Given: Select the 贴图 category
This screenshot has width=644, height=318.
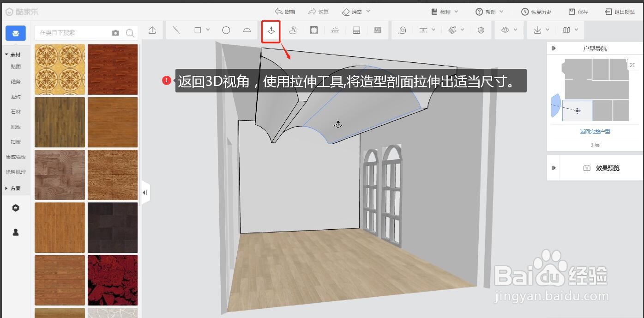Looking at the screenshot, I should [x=16, y=67].
